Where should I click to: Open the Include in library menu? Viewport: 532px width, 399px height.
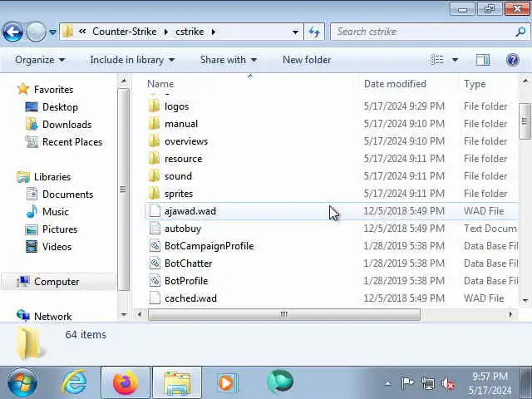[x=132, y=60]
